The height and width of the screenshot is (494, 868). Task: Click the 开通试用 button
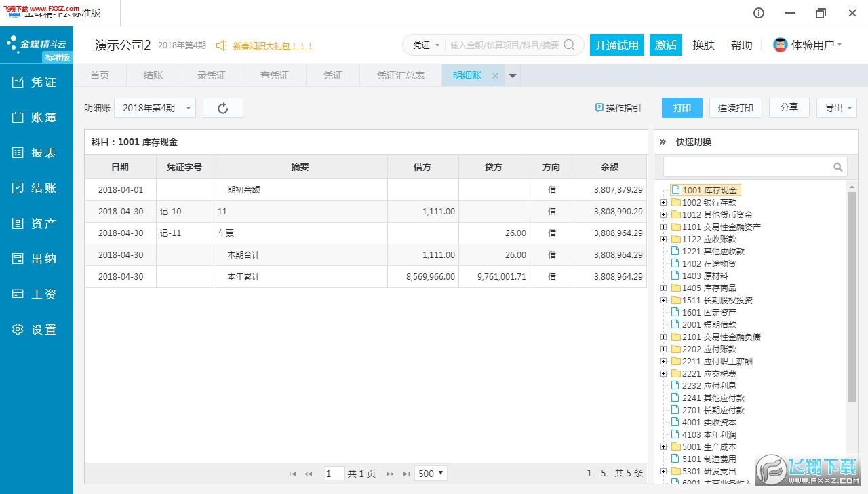point(617,45)
